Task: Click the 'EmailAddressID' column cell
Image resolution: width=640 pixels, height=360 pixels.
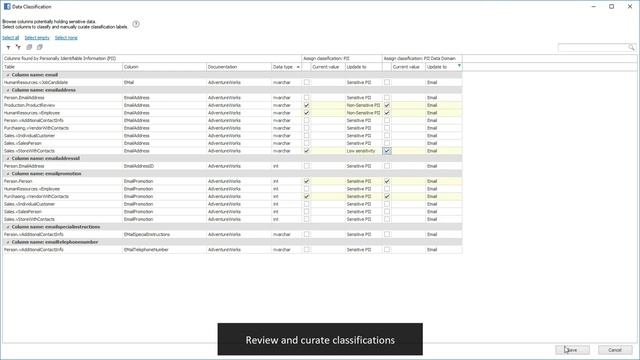Action: pyautogui.click(x=164, y=166)
